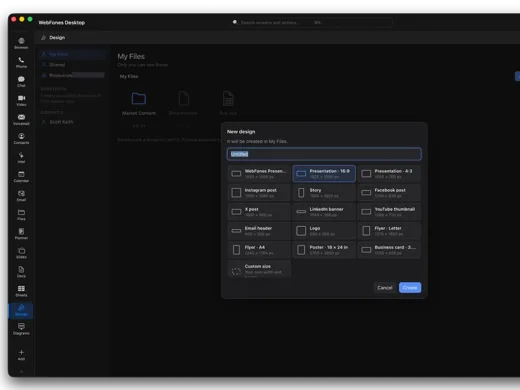
Task: Select the Design module in the sidebar
Action: [x=21, y=310]
